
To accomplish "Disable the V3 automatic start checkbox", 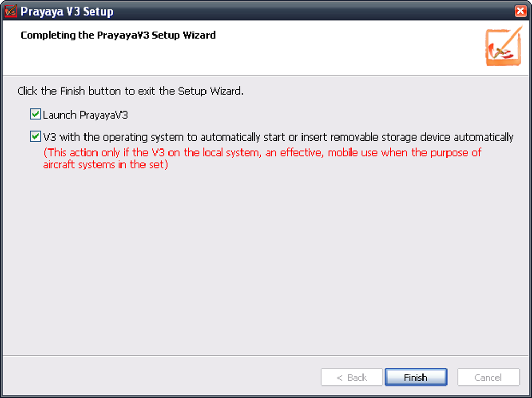I will (35, 137).
